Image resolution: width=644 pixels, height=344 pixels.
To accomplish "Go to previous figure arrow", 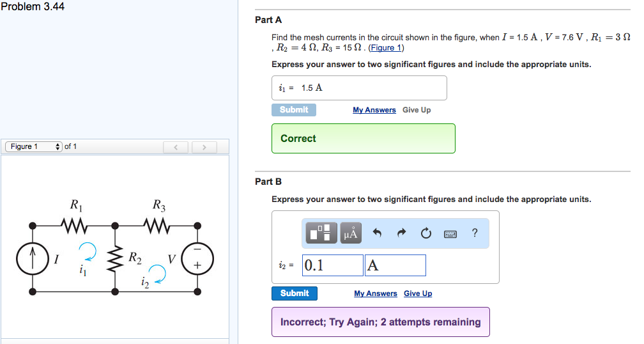I will pyautogui.click(x=175, y=146).
